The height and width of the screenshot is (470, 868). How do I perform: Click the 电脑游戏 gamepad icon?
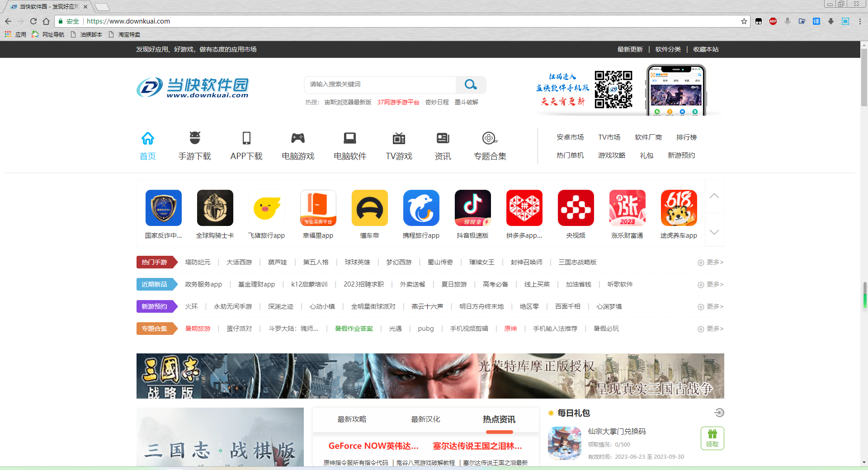point(297,138)
